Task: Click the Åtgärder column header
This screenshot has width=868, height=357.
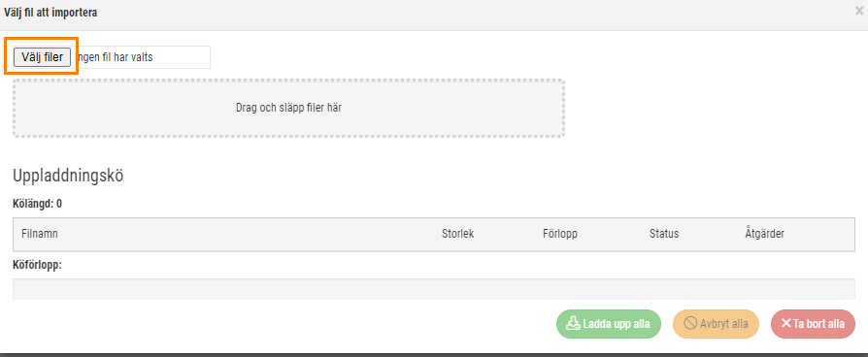Action: (x=764, y=234)
